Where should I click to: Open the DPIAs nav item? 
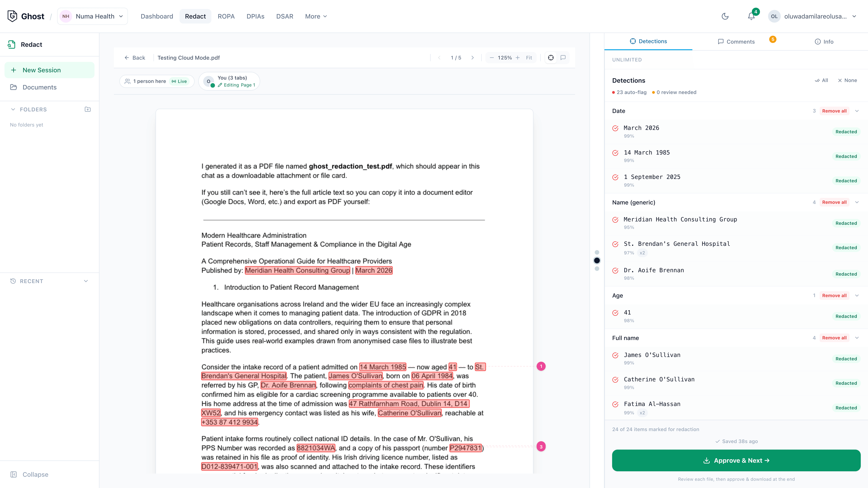pyautogui.click(x=255, y=16)
